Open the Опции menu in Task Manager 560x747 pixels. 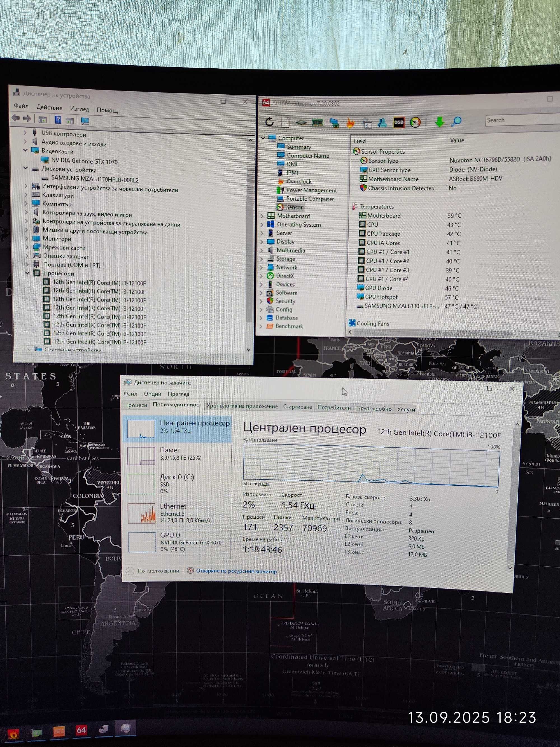tap(153, 394)
